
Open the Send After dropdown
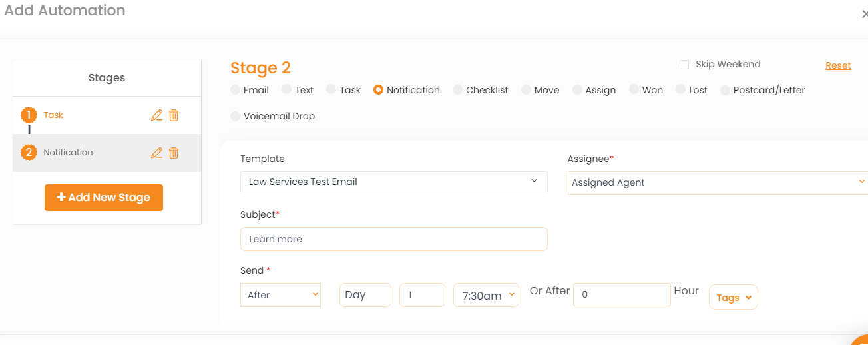click(280, 295)
